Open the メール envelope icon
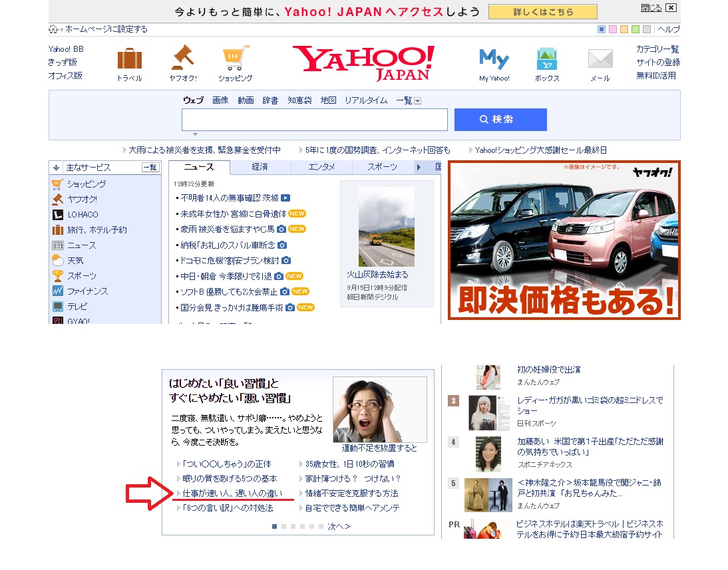 (600, 59)
